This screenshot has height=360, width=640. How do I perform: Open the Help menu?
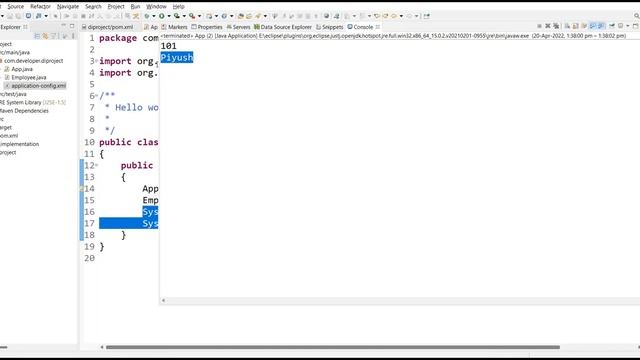[x=178, y=7]
